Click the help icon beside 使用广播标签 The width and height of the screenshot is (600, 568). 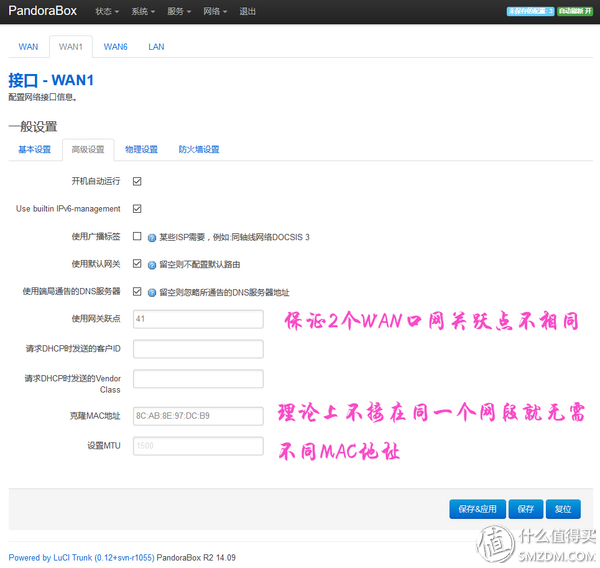(x=152, y=238)
